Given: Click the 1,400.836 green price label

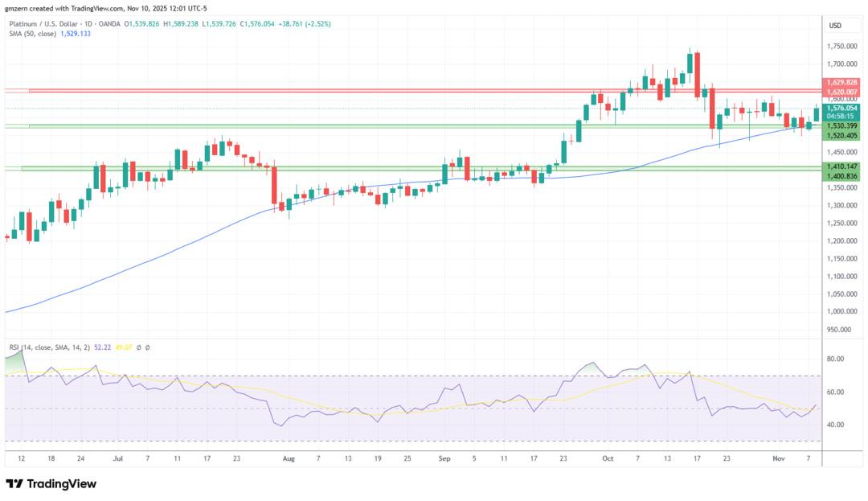Looking at the screenshot, I should click(841, 175).
